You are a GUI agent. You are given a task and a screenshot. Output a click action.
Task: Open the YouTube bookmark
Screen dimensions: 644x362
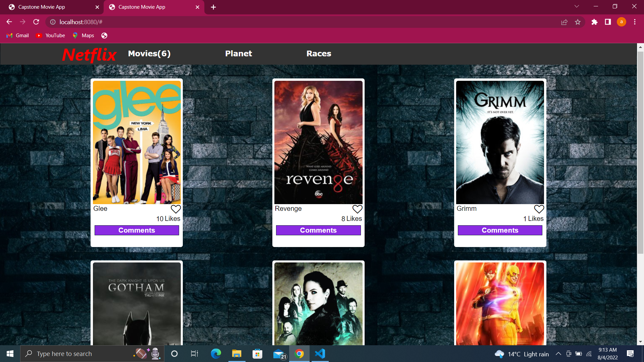[x=51, y=36]
